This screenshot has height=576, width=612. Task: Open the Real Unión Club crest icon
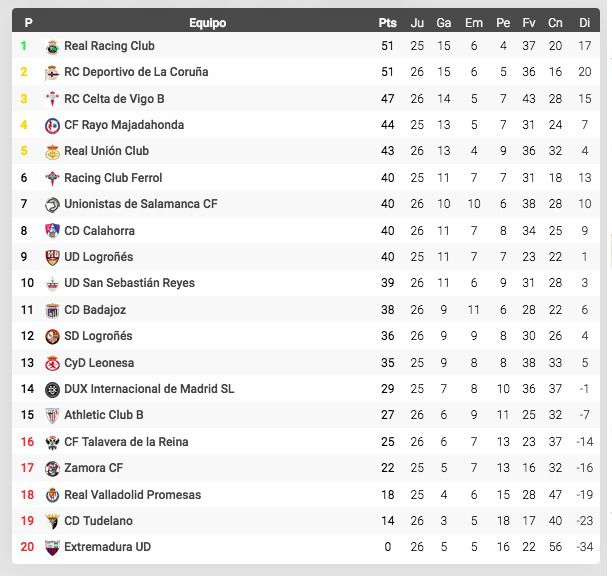52,152
